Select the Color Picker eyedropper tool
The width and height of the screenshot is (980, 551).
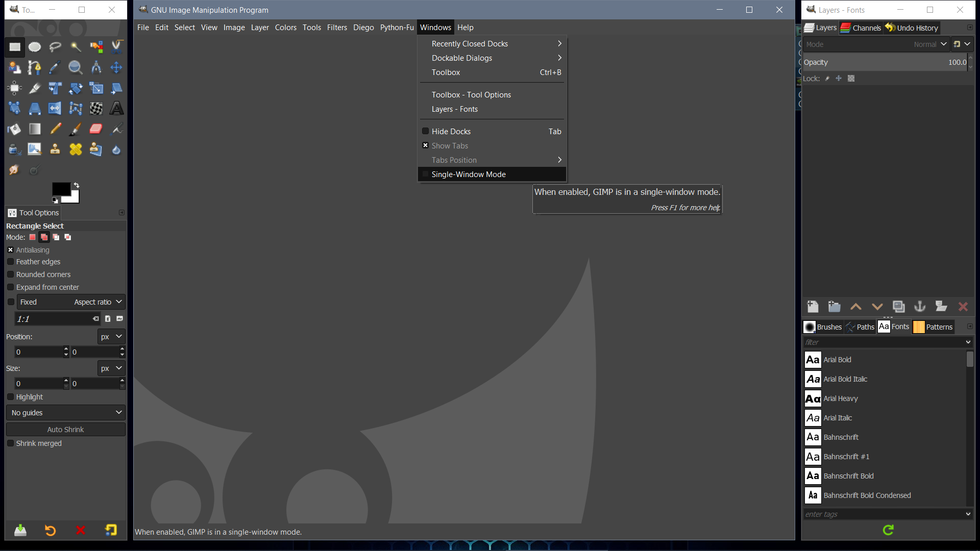(x=55, y=67)
